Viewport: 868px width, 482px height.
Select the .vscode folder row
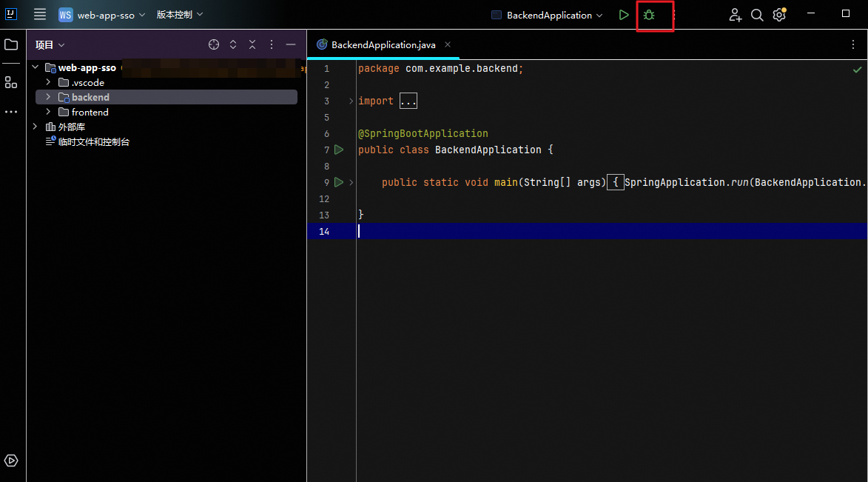click(x=166, y=82)
